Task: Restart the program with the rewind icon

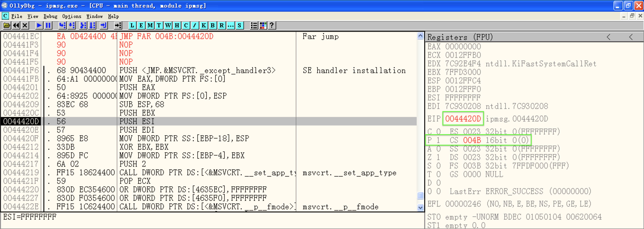Action: pyautogui.click(x=16, y=25)
